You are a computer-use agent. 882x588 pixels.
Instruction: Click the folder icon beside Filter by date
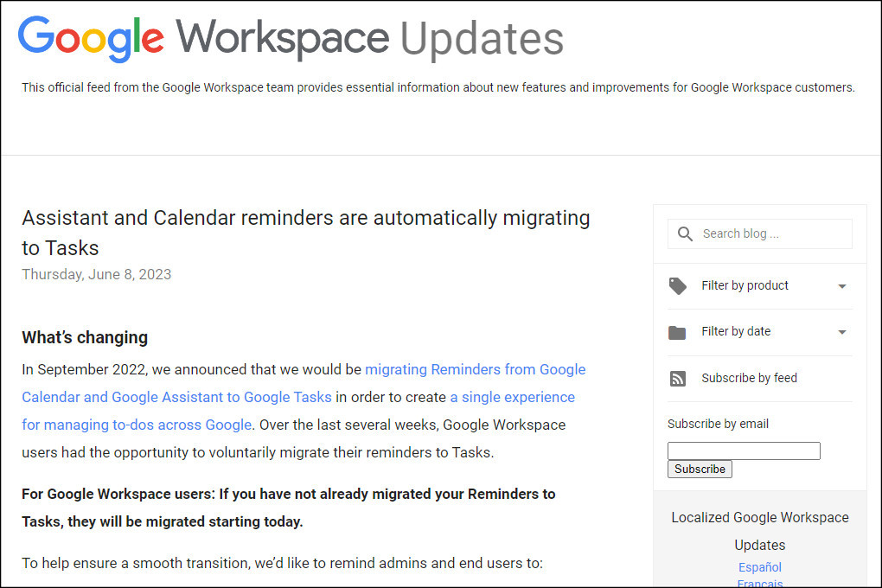pos(677,333)
